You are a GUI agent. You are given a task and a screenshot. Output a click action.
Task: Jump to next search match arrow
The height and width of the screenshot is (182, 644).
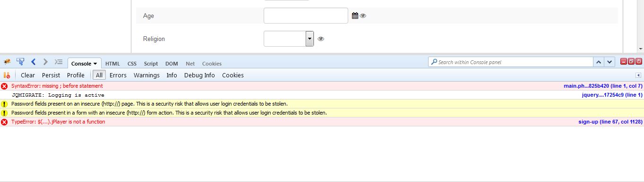(610, 62)
